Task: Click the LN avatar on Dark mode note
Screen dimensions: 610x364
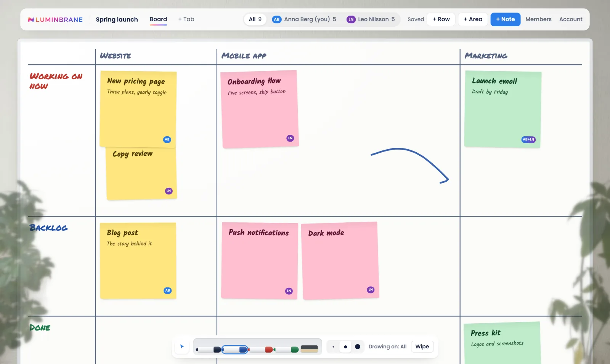Action: 371,290
